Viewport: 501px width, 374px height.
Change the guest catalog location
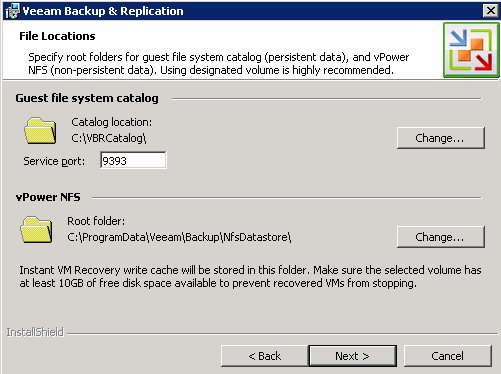[441, 138]
